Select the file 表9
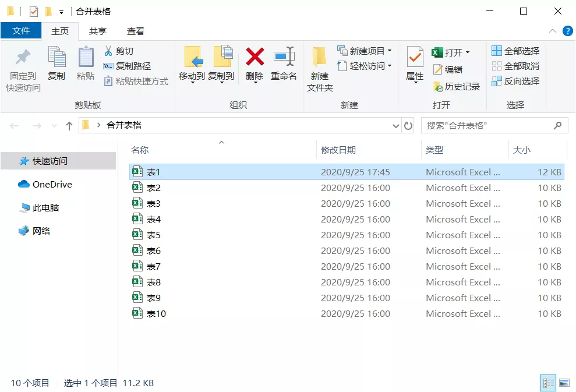 pyautogui.click(x=347, y=298)
